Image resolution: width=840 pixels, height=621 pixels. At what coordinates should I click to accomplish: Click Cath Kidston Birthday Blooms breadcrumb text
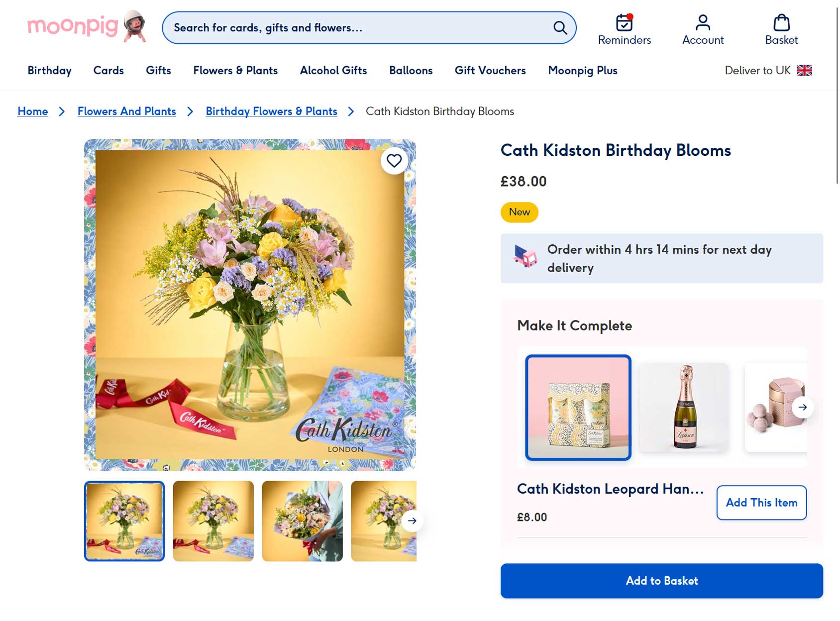pyautogui.click(x=440, y=111)
